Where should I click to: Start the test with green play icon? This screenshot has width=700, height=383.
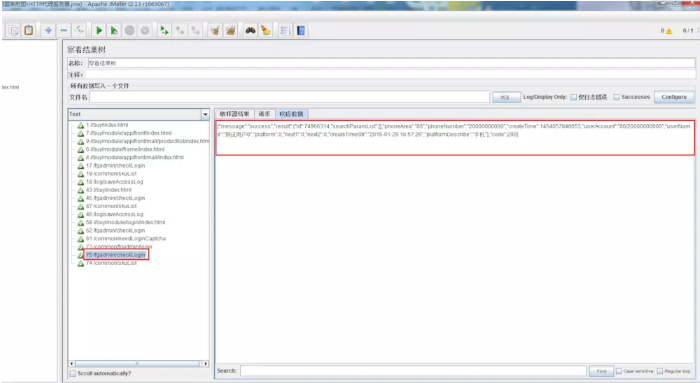pyautogui.click(x=99, y=30)
